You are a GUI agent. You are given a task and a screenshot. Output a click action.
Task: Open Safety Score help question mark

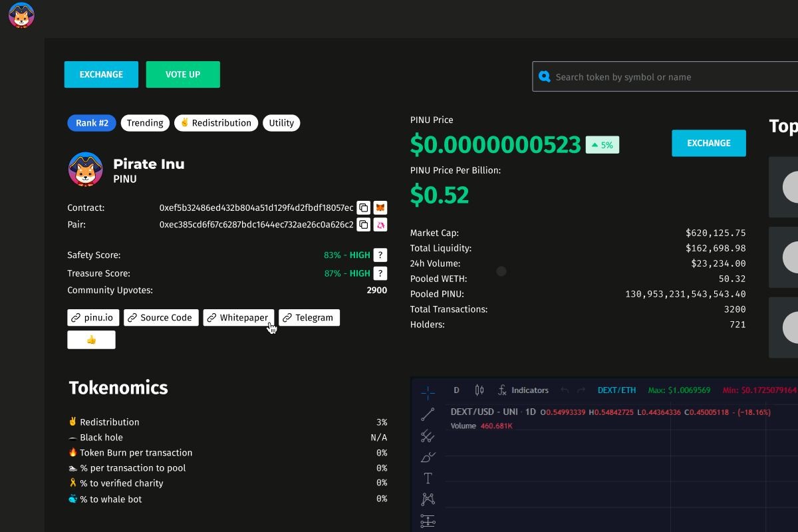380,255
